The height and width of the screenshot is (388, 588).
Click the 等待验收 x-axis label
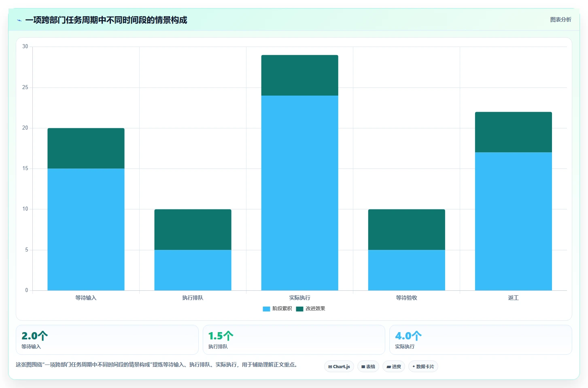pyautogui.click(x=406, y=298)
